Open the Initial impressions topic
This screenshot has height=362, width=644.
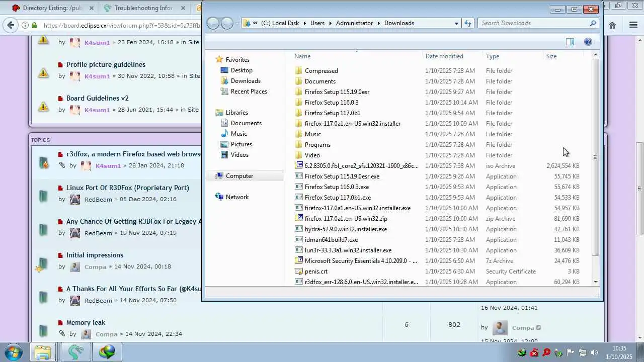click(95, 255)
